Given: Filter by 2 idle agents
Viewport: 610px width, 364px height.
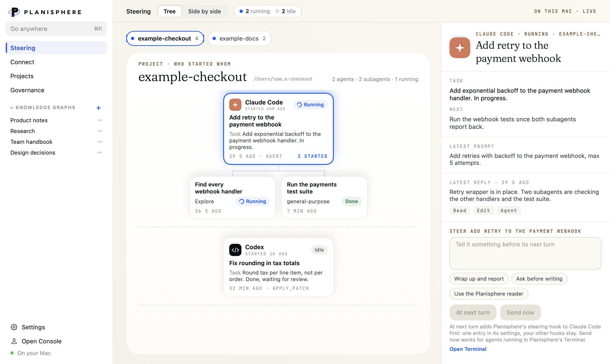Looking at the screenshot, I should click(286, 11).
